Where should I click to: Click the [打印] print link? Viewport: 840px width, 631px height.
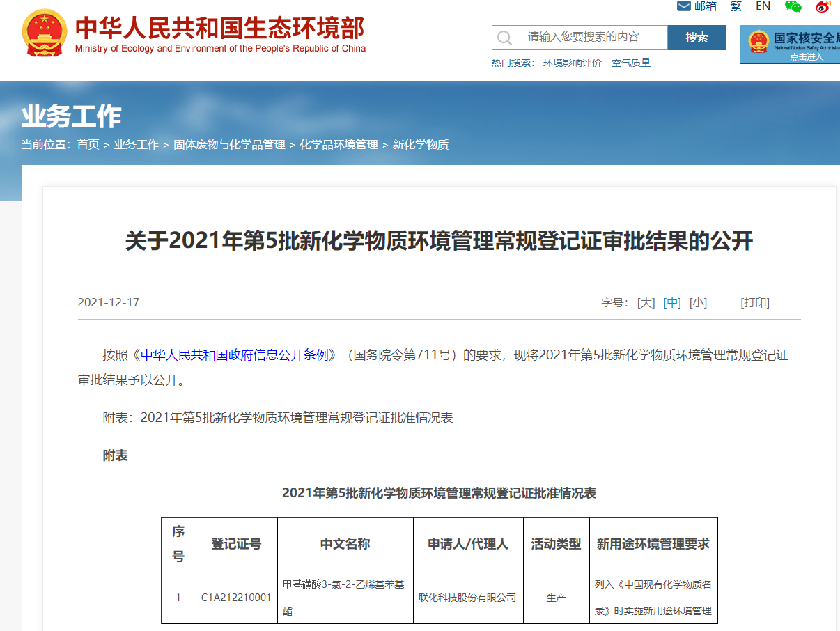pos(755,303)
